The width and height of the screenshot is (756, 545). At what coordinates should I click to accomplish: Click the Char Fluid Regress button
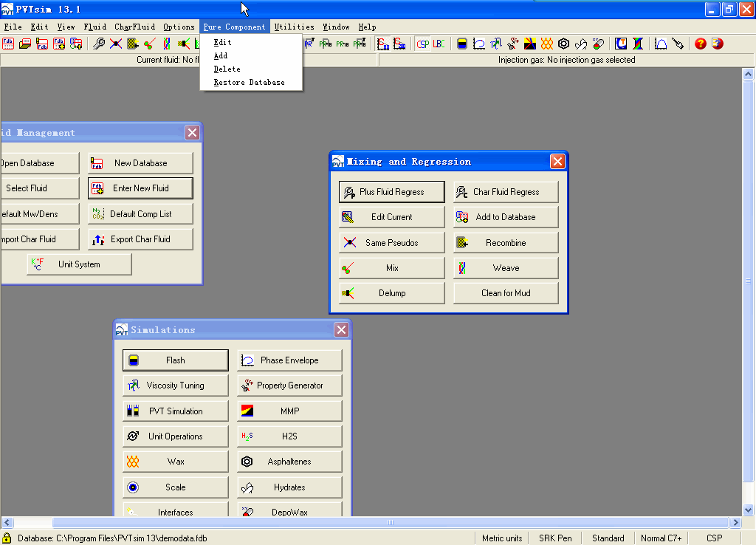tap(506, 192)
